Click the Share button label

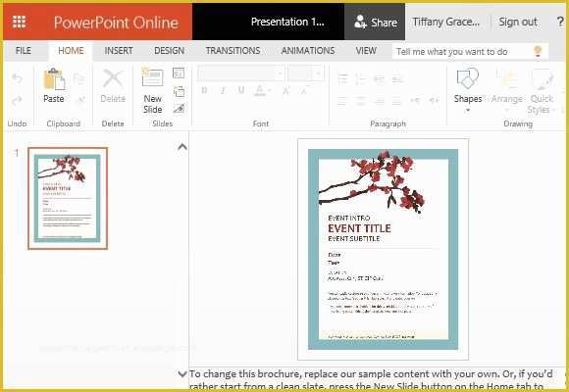pyautogui.click(x=384, y=23)
